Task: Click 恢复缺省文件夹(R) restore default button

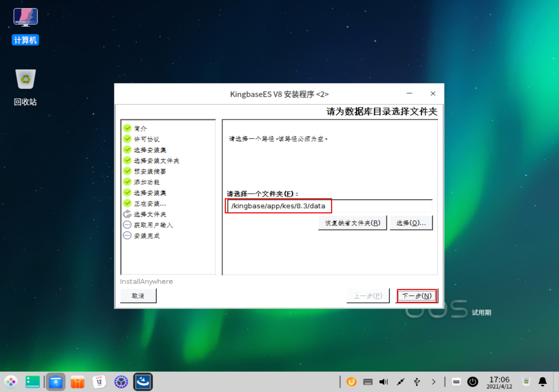Action: (352, 223)
